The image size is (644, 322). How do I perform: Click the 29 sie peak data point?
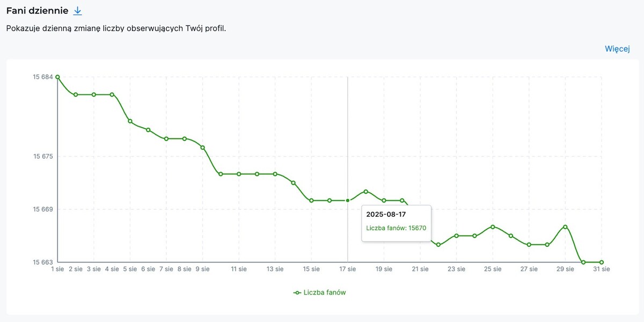pyautogui.click(x=565, y=227)
